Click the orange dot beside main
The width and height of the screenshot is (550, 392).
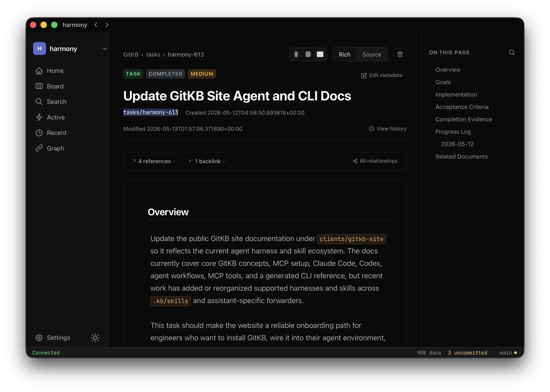516,353
